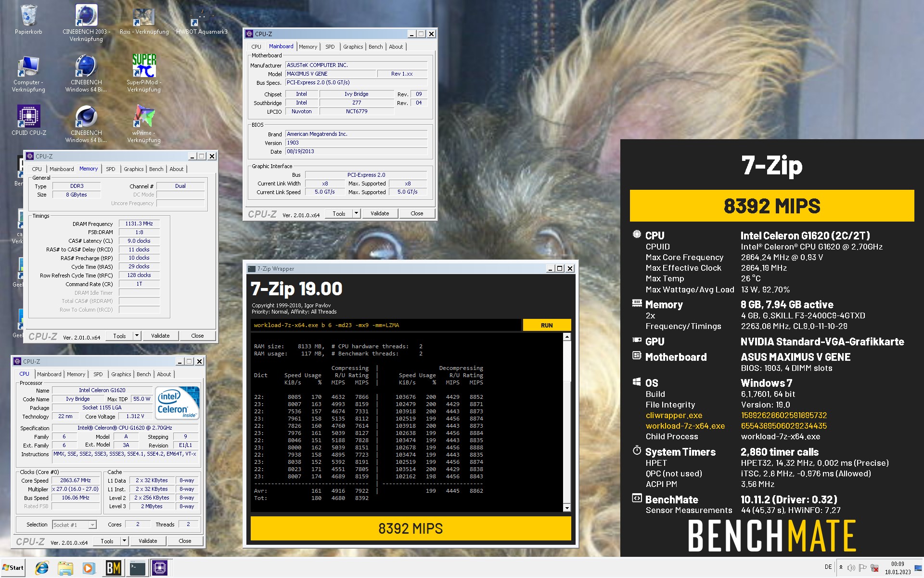The height and width of the screenshot is (578, 924).
Task: Click workload-7z-x64.exe yellow entry in BenchMate
Action: 685,426
